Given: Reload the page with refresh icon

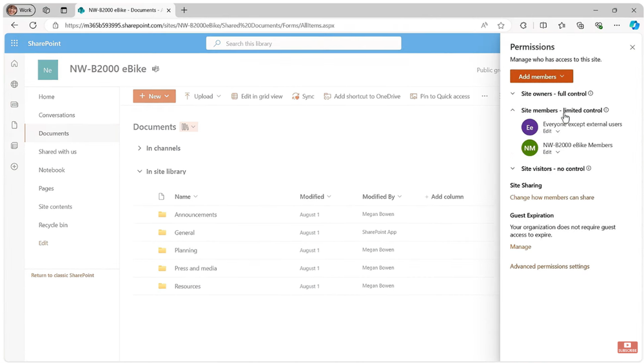Looking at the screenshot, I should point(33,25).
